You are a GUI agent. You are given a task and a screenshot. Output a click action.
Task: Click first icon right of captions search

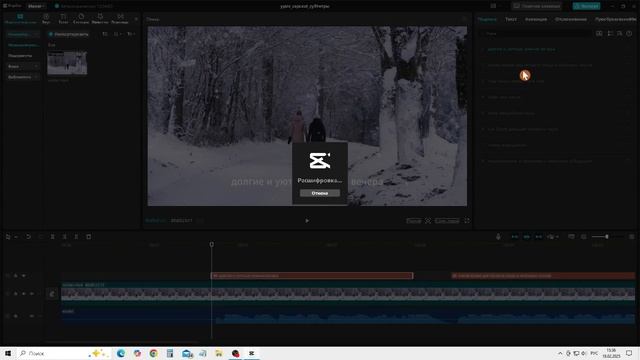point(599,33)
